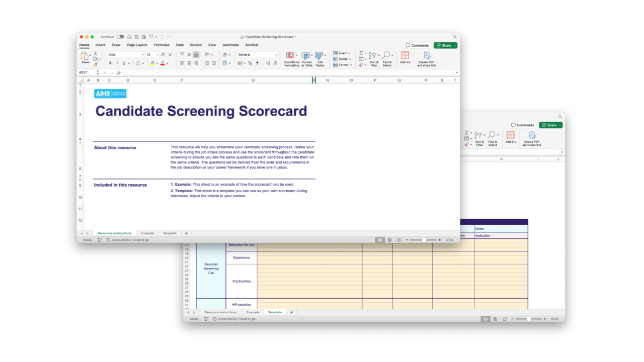Click the Comments button in front window
Screen dimensions: 644x362
click(417, 45)
